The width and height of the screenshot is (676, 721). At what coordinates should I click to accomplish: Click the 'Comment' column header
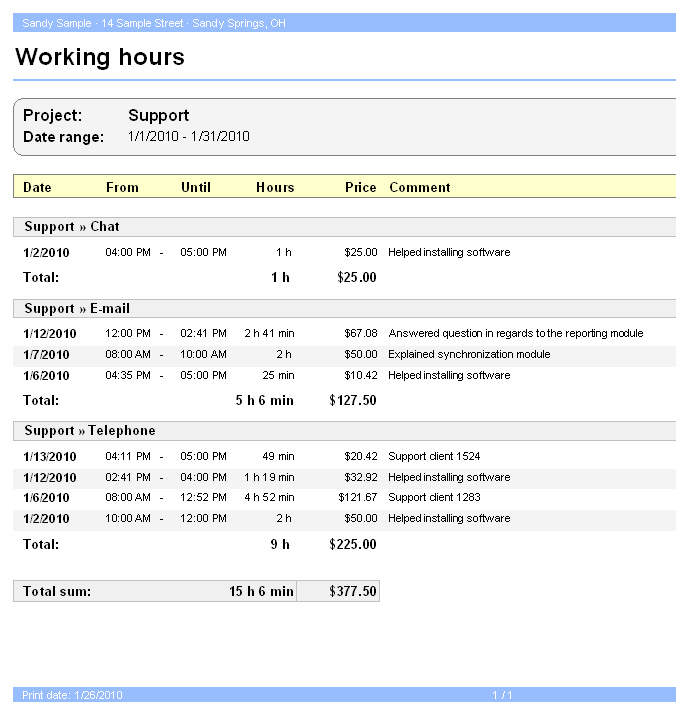pos(420,187)
